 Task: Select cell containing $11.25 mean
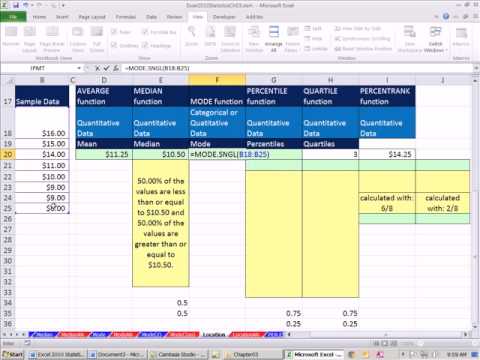pyautogui.click(x=104, y=154)
